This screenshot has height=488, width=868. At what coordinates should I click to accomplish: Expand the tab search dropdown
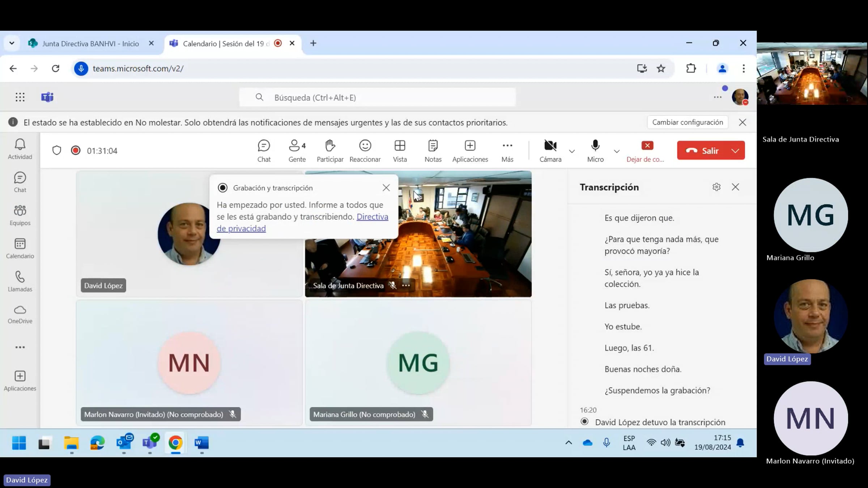coord(12,43)
